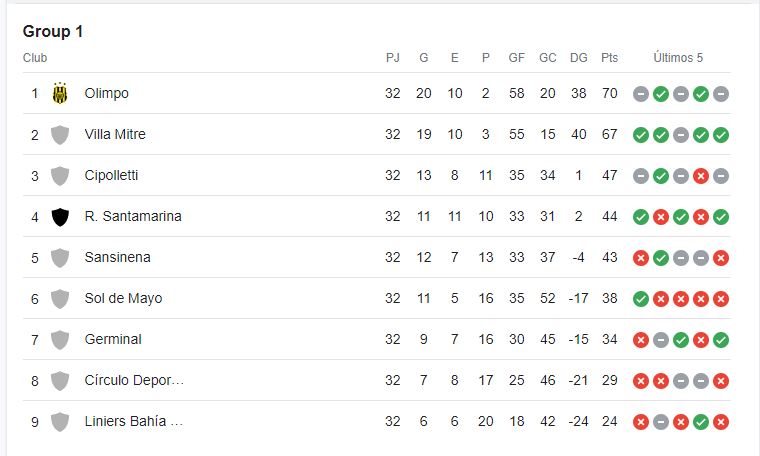760x456 pixels.
Task: Open the Sansinena team link
Action: click(118, 257)
